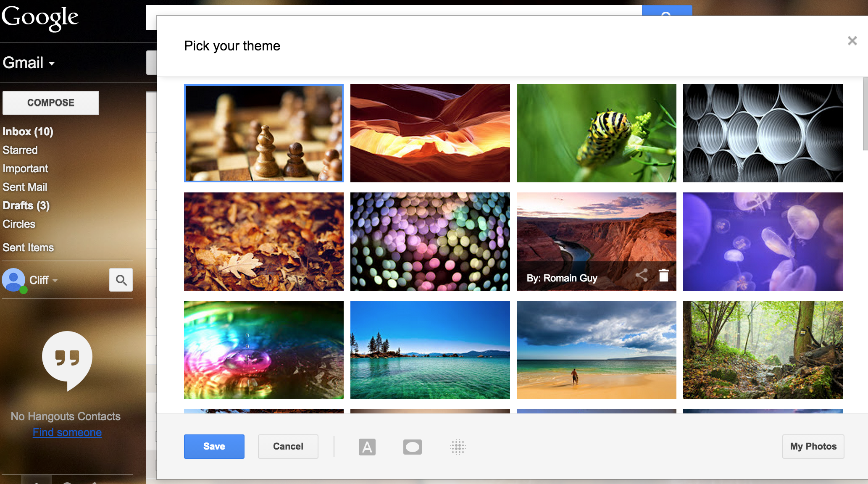The image size is (868, 484).
Task: Open the Gmail dropdown menu
Action: 29,63
